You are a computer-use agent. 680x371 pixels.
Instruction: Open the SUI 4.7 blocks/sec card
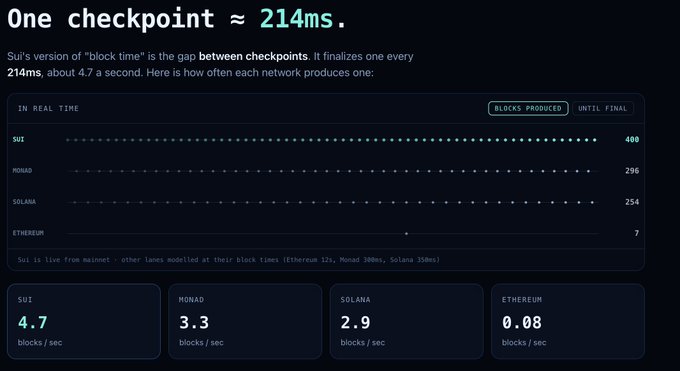pos(84,322)
